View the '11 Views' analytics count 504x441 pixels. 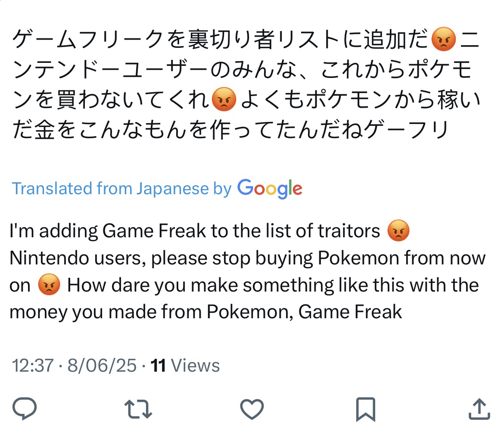pyautogui.click(x=185, y=366)
